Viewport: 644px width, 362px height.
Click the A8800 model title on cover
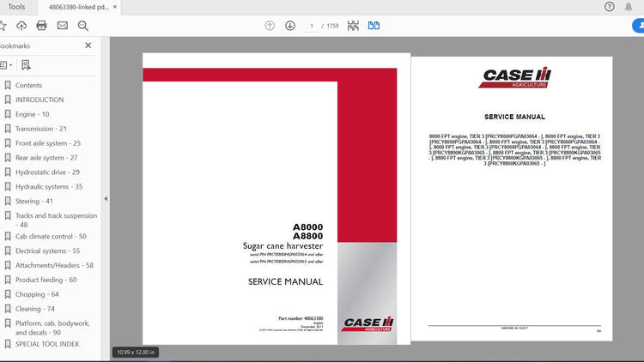point(307,236)
